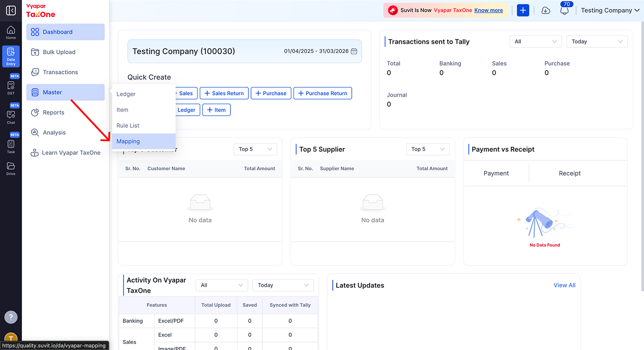
Task: Click the Synced with Tally column header
Action: pyautogui.click(x=290, y=305)
